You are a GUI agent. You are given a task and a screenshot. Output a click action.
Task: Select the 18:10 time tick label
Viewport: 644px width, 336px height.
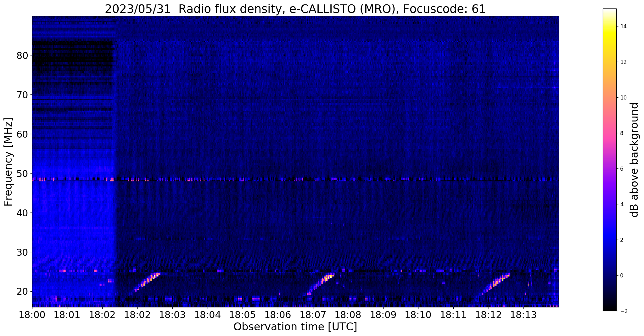[x=418, y=315]
